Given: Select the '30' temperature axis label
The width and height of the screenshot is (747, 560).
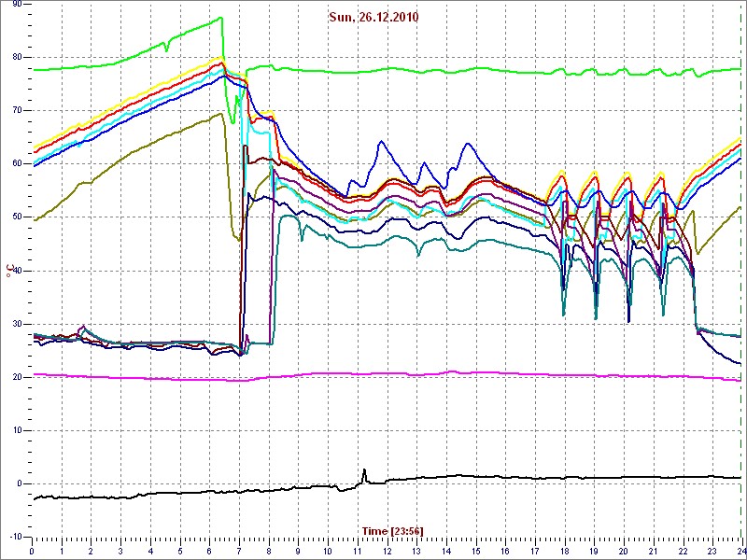Looking at the screenshot, I should click(x=16, y=324).
